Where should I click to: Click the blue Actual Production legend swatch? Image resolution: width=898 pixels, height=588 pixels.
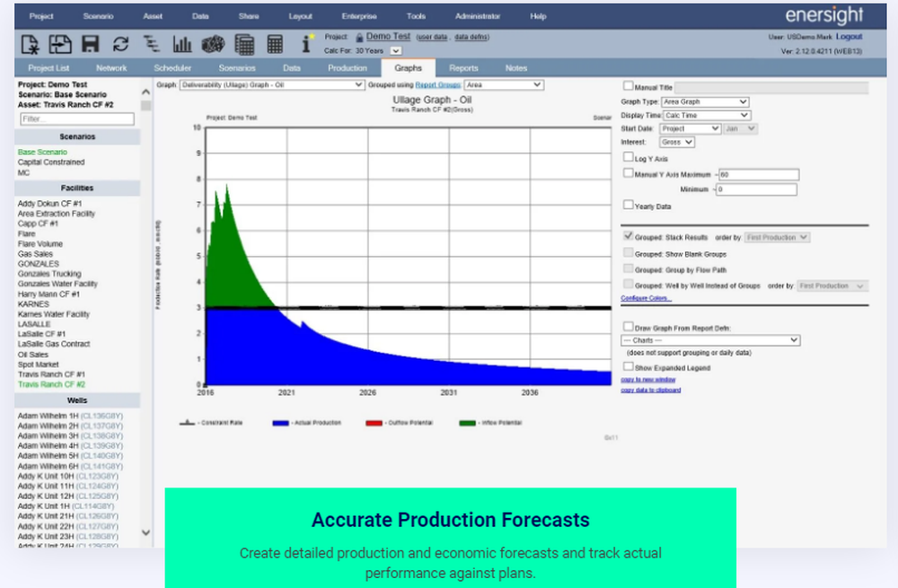(280, 423)
